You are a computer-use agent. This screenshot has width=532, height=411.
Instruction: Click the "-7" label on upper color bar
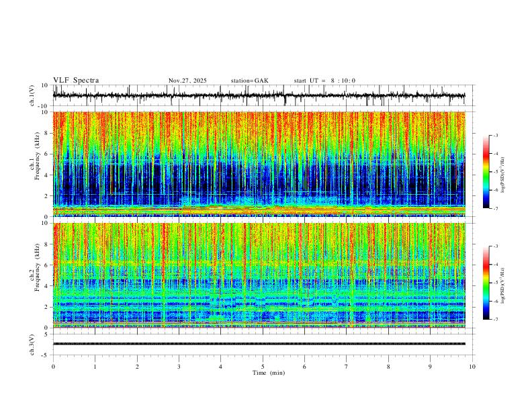(496, 208)
